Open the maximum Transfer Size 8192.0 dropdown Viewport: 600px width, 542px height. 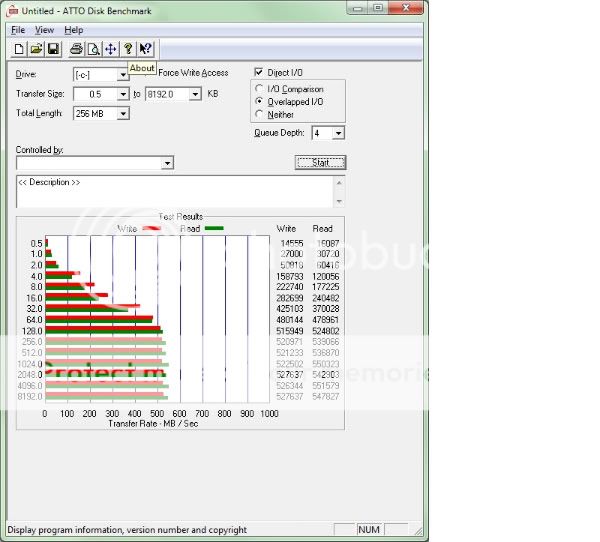click(x=195, y=94)
